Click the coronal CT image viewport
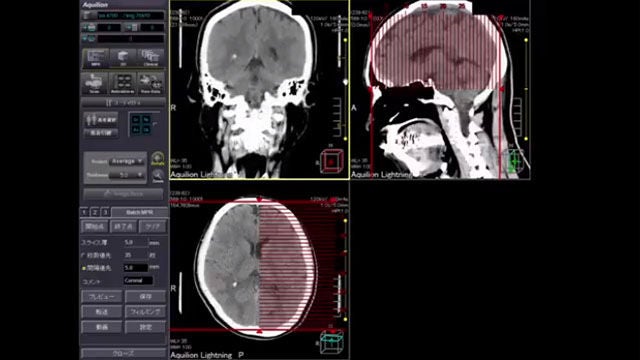 [260, 89]
